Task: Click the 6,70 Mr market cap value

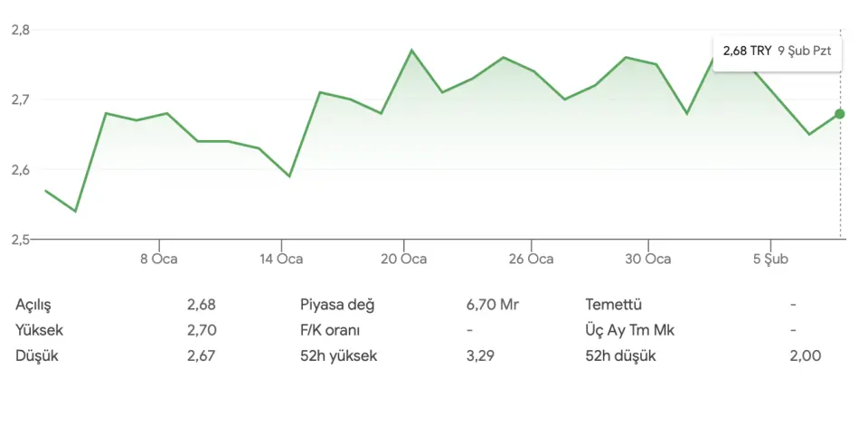Action: [493, 305]
